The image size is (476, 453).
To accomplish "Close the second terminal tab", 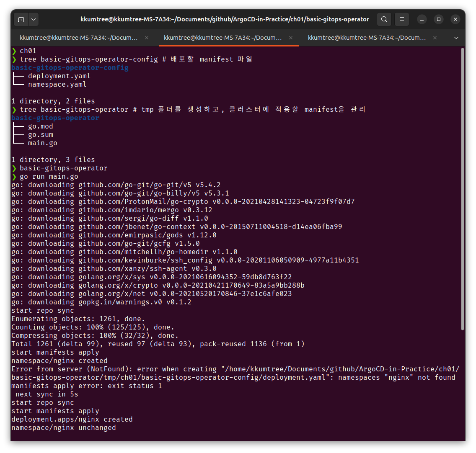I will click(291, 38).
